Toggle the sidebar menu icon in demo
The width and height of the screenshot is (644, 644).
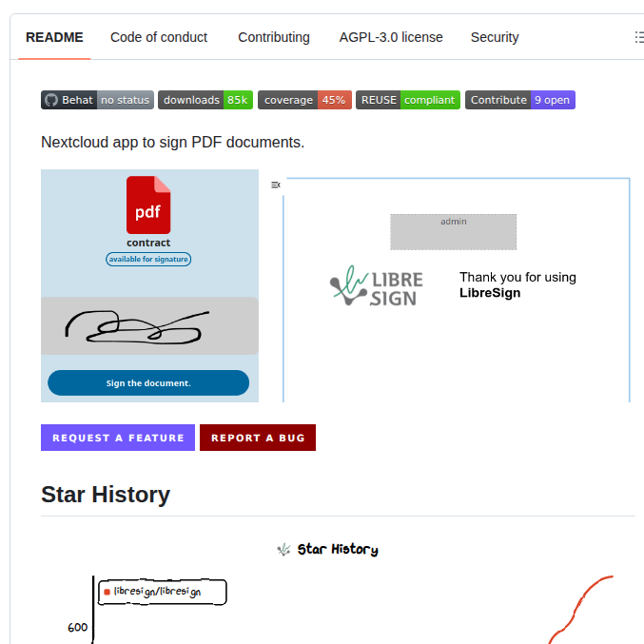pos(276,185)
